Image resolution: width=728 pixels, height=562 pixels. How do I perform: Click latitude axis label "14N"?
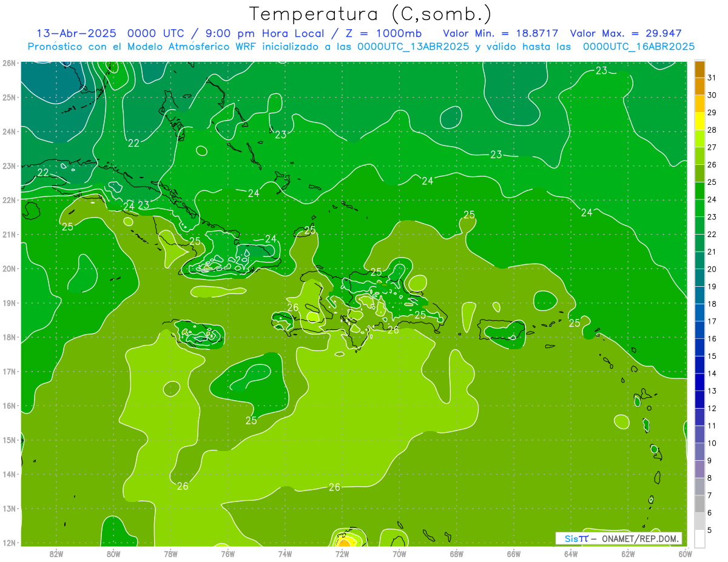9,474
